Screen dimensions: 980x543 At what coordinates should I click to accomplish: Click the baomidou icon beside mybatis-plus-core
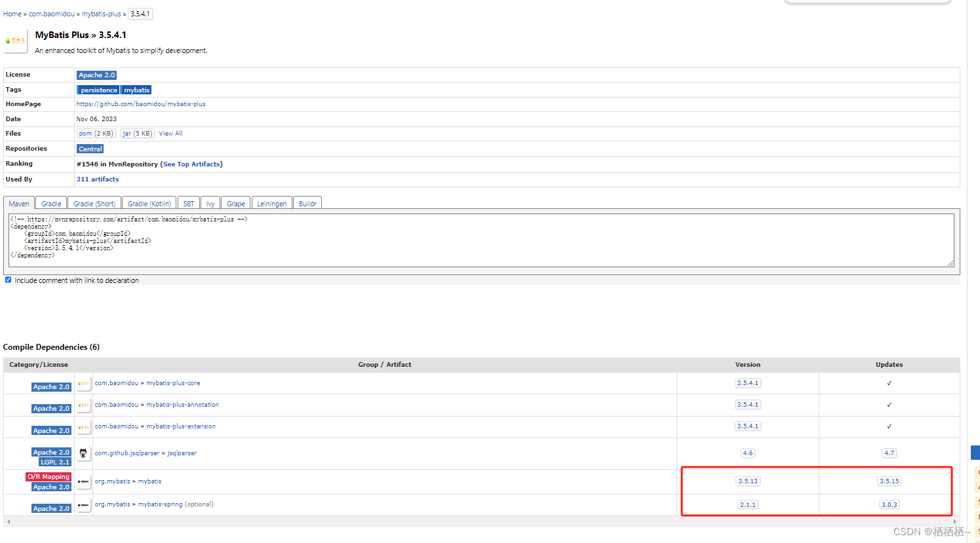pos(83,383)
